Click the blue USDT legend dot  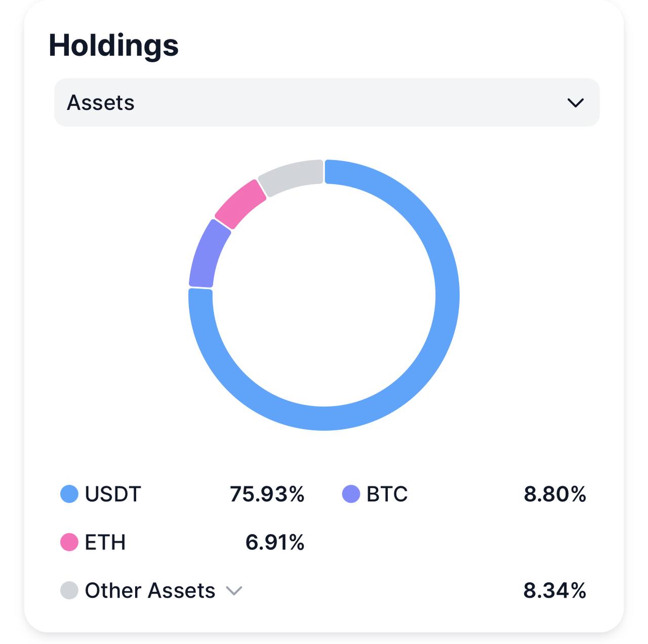pos(69,494)
